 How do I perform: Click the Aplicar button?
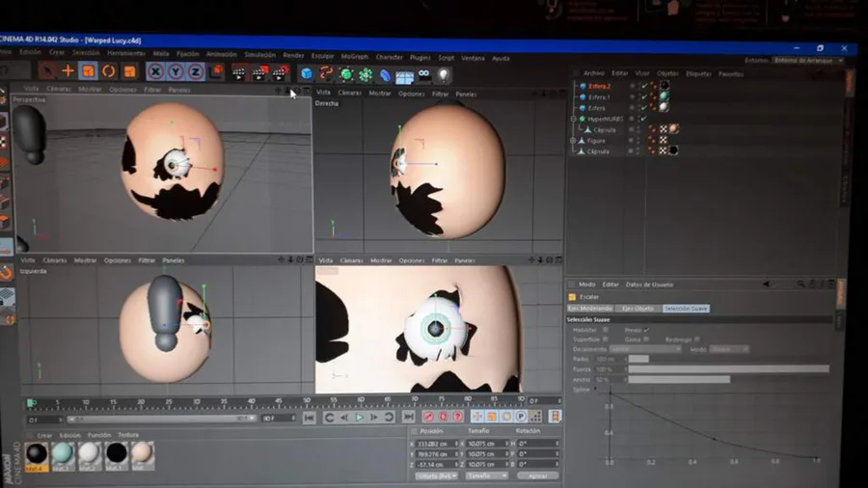click(x=537, y=475)
